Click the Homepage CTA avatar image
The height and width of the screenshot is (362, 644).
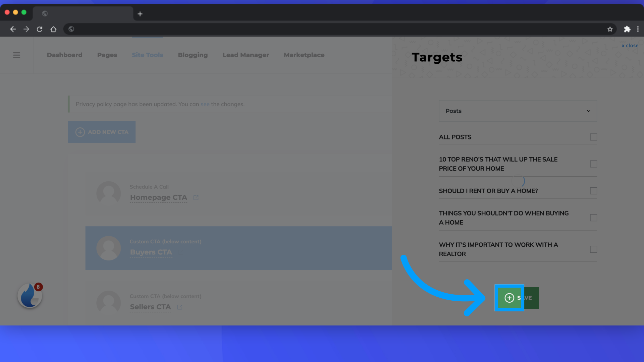coord(109,193)
